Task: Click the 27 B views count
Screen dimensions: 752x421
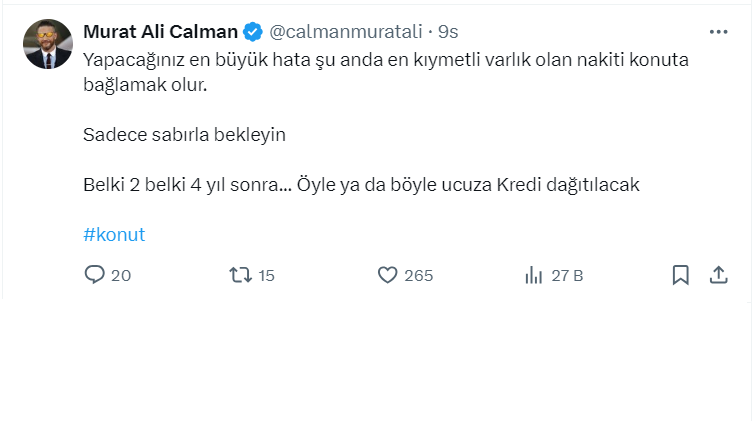Action: click(567, 275)
